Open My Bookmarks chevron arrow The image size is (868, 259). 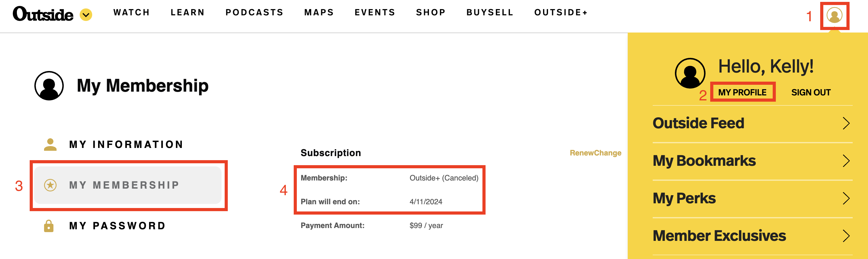click(x=846, y=160)
